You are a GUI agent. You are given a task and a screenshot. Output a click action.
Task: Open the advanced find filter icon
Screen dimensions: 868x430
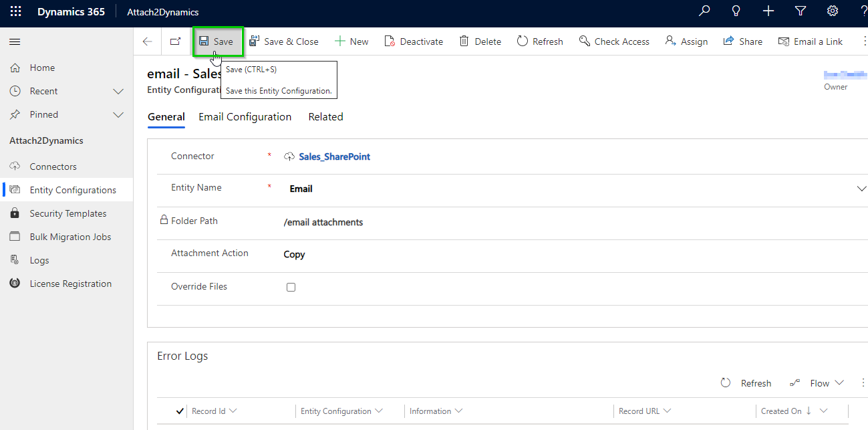point(801,11)
